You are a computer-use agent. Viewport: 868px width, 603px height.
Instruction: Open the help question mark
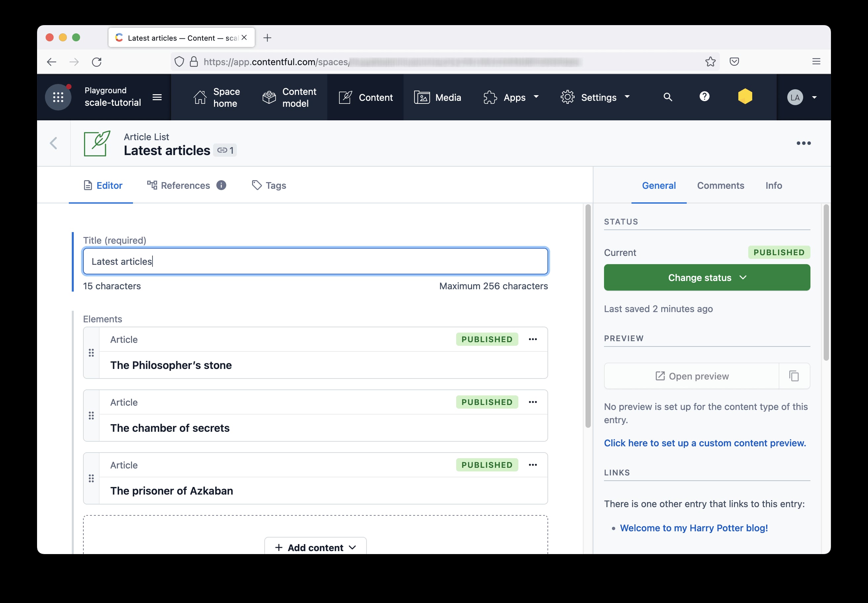pyautogui.click(x=704, y=97)
